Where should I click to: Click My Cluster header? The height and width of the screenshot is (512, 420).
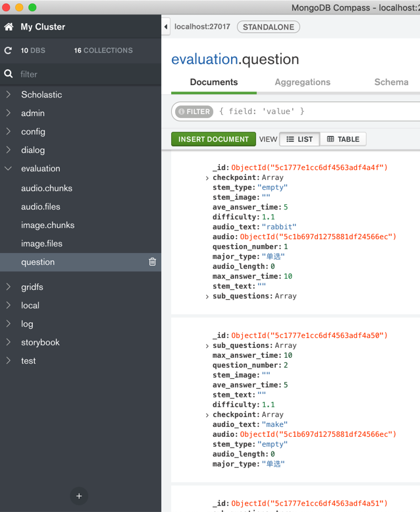coord(43,27)
